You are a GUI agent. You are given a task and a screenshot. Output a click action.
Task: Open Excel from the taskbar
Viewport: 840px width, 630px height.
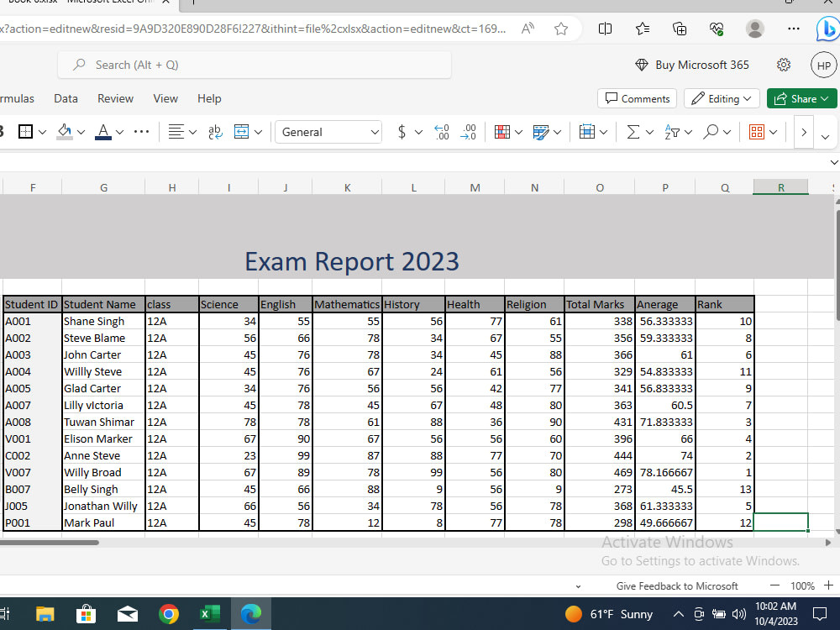tap(210, 614)
